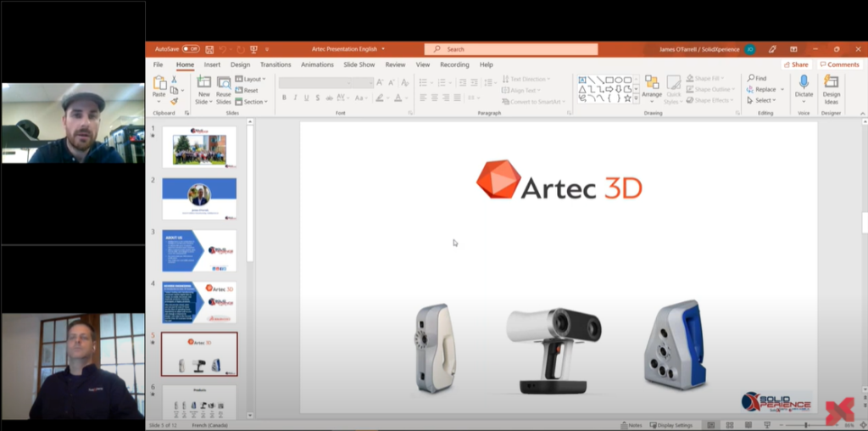
Task: Click the Cut scissors icon
Action: (x=174, y=80)
